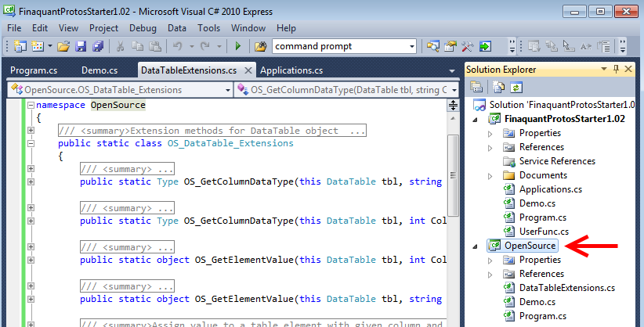Screen dimensions: 644x327
Task: Click the Add New Item toolbar icon
Action: coord(38,46)
